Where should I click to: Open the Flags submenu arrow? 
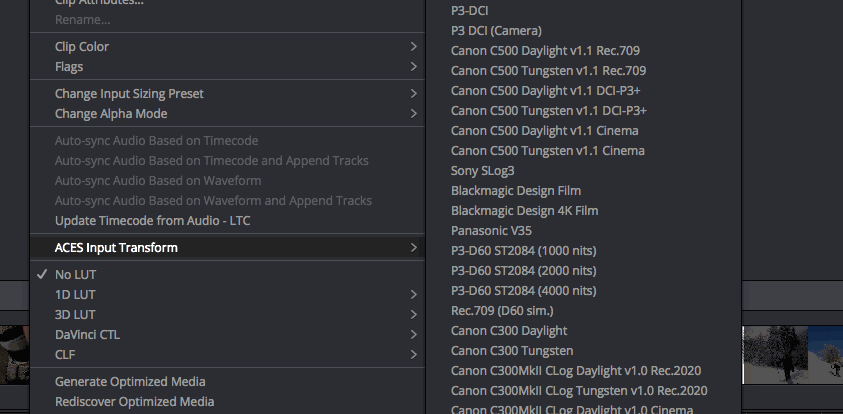(413, 67)
